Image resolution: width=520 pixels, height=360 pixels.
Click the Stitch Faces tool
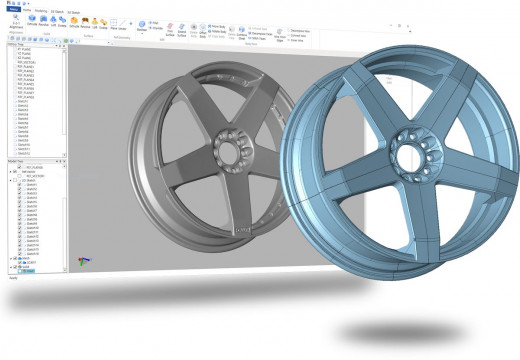[x=257, y=38]
